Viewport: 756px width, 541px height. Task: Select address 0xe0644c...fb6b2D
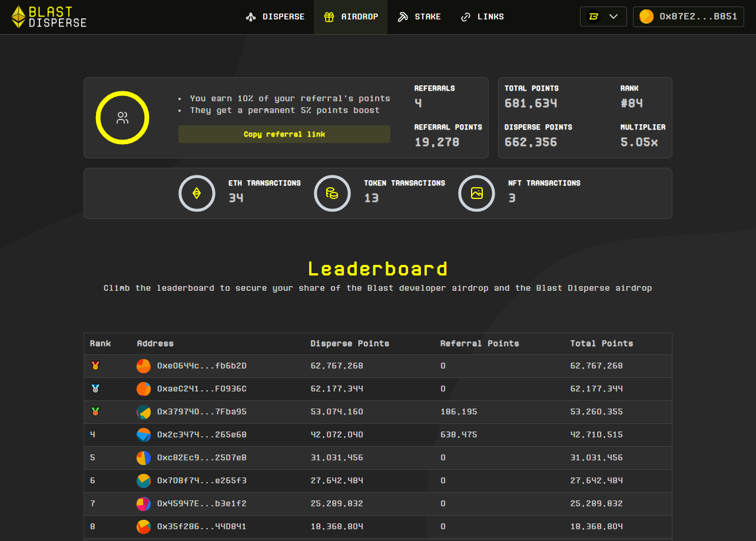tap(202, 366)
